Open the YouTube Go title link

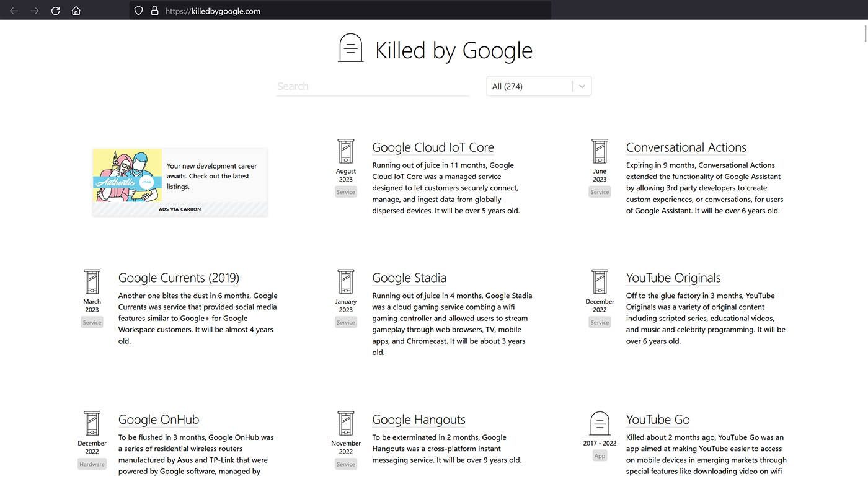[x=658, y=420]
